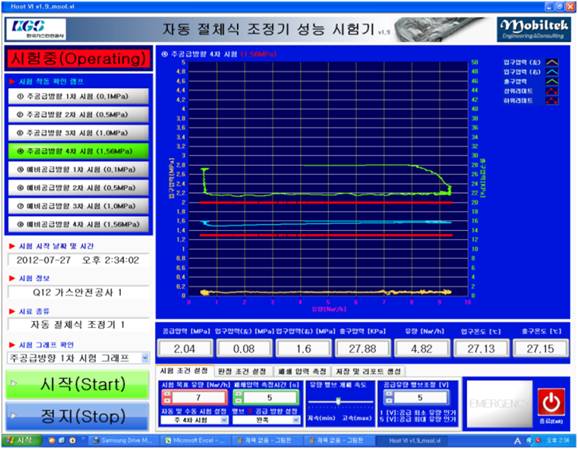Click the flow valve speed slider handle
The width and height of the screenshot is (578, 449).
point(338,401)
